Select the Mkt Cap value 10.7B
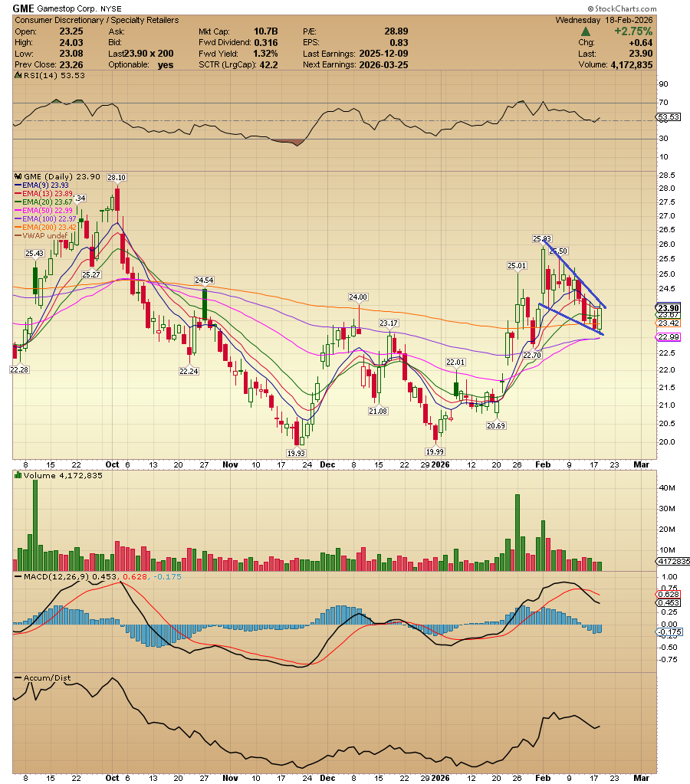Viewport: 690px width, 784px height. [266, 31]
